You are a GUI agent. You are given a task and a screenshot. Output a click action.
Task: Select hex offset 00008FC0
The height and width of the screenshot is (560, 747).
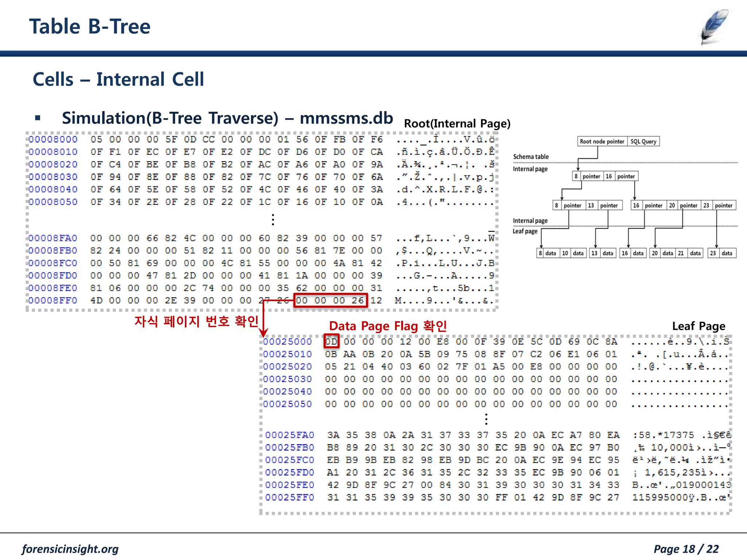tap(53, 263)
